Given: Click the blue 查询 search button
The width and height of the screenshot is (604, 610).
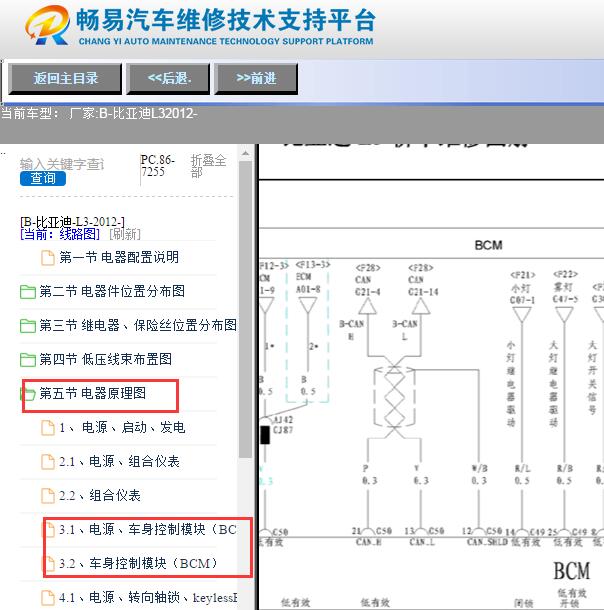Looking at the screenshot, I should click(43, 178).
